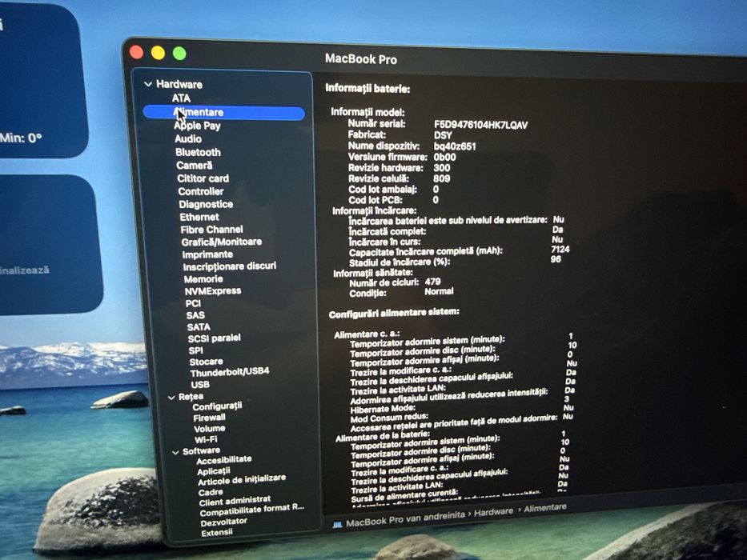Open Thunderbolt/USB4 entry

tap(230, 371)
